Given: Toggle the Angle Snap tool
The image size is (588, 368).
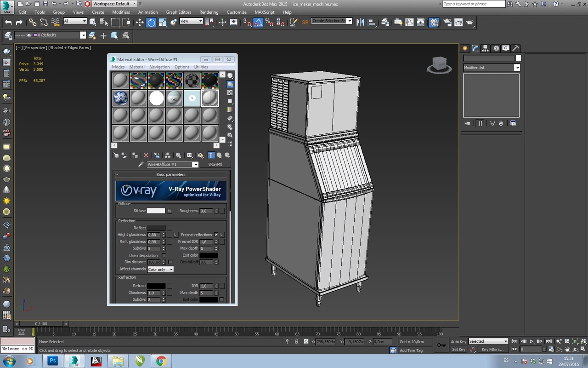Looking at the screenshot, I should [x=258, y=22].
